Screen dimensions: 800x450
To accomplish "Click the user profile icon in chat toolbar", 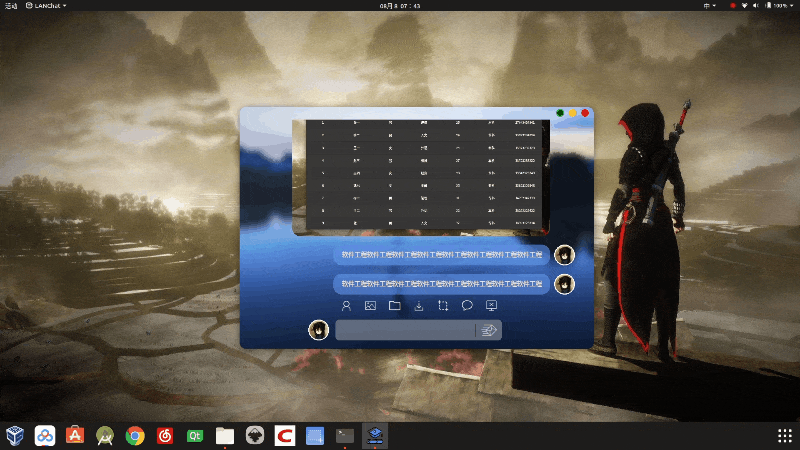I will coord(346,306).
